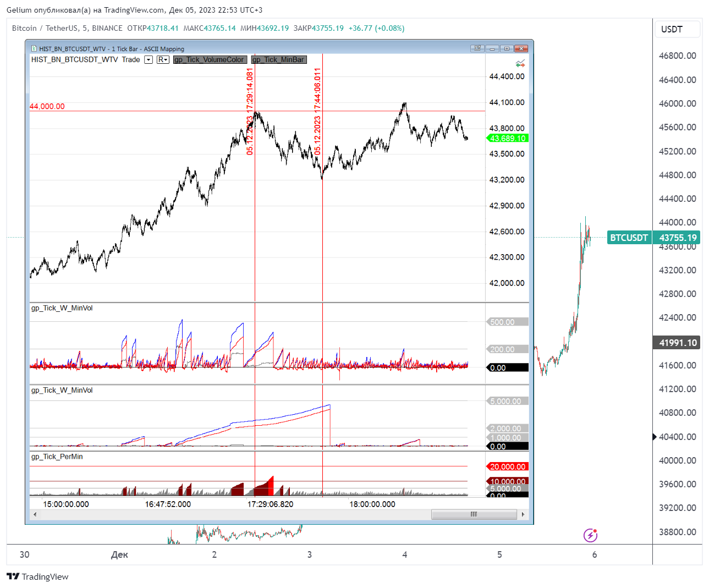
Task: Click the 41991.10 dark price tag
Action: (678, 343)
